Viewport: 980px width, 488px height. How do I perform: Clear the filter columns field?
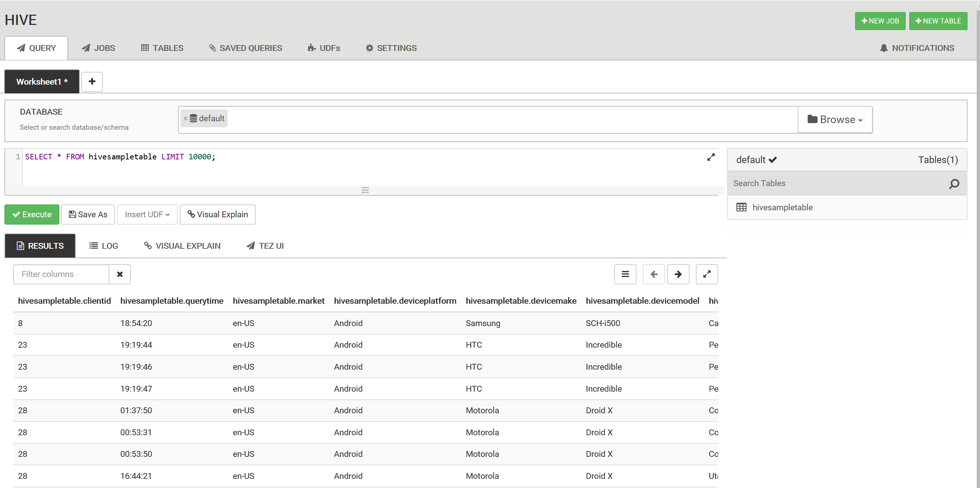tap(120, 274)
